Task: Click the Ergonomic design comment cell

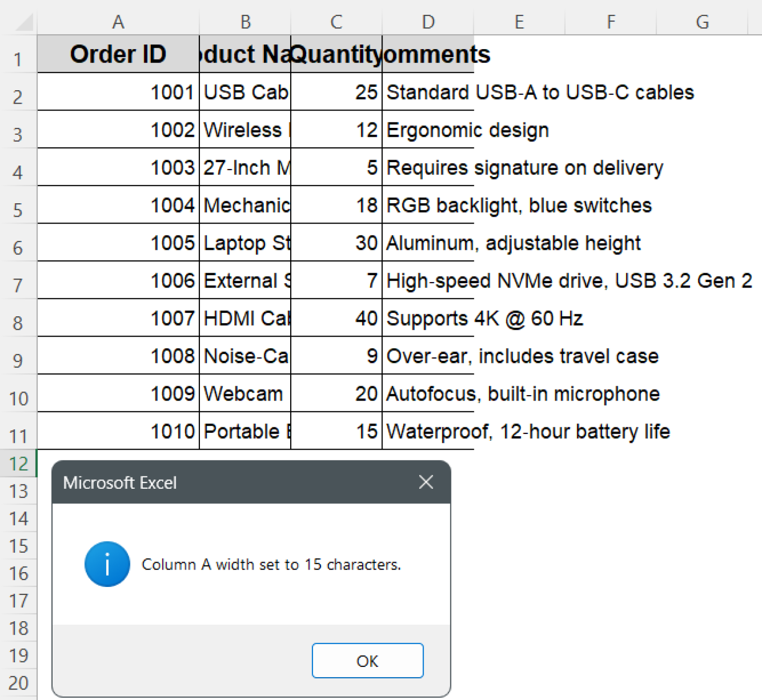Action: click(x=428, y=130)
